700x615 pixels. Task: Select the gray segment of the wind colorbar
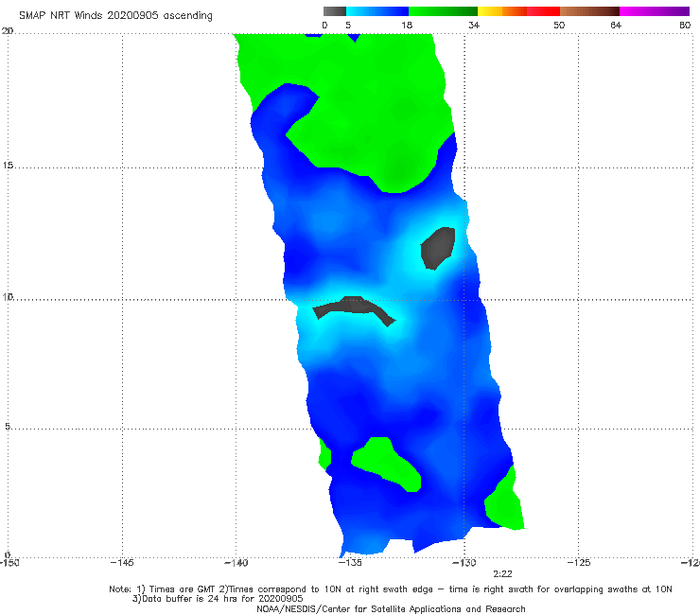[334, 11]
